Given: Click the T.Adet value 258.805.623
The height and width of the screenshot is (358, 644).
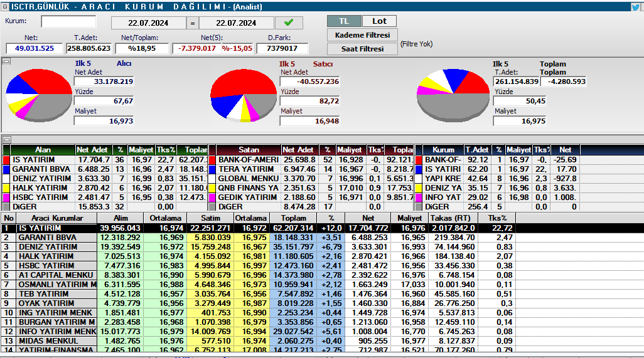Looking at the screenshot, I should pyautogui.click(x=89, y=48).
